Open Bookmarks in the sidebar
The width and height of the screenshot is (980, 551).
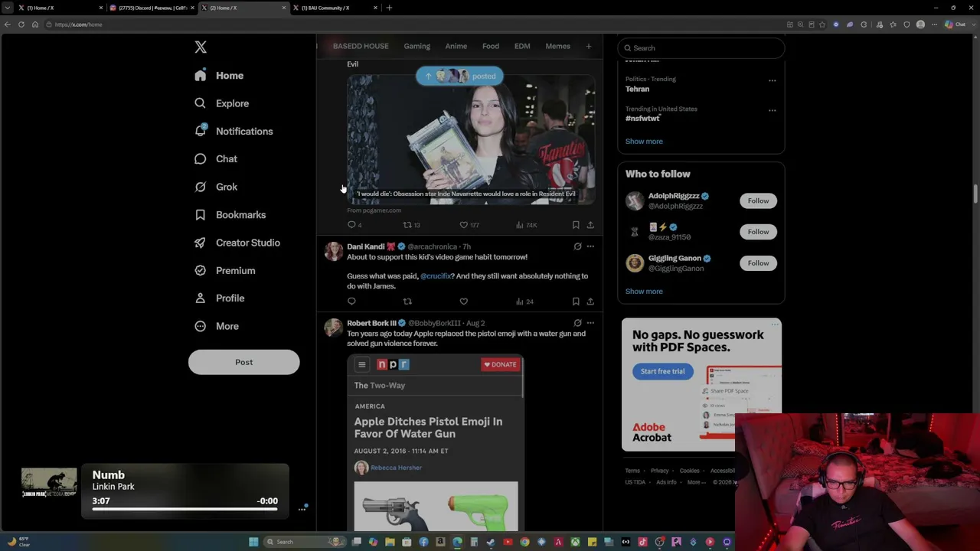click(230, 215)
